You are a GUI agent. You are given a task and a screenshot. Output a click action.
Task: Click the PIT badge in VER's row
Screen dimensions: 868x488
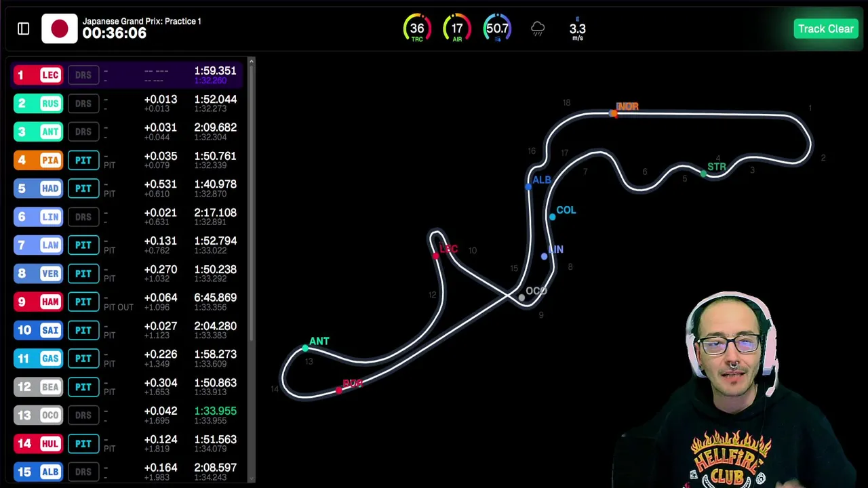83,273
